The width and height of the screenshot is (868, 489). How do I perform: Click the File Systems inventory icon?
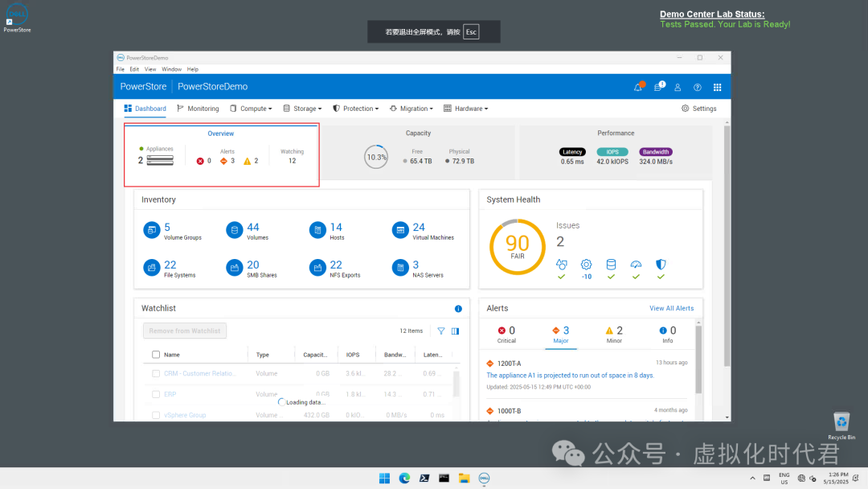tap(152, 268)
